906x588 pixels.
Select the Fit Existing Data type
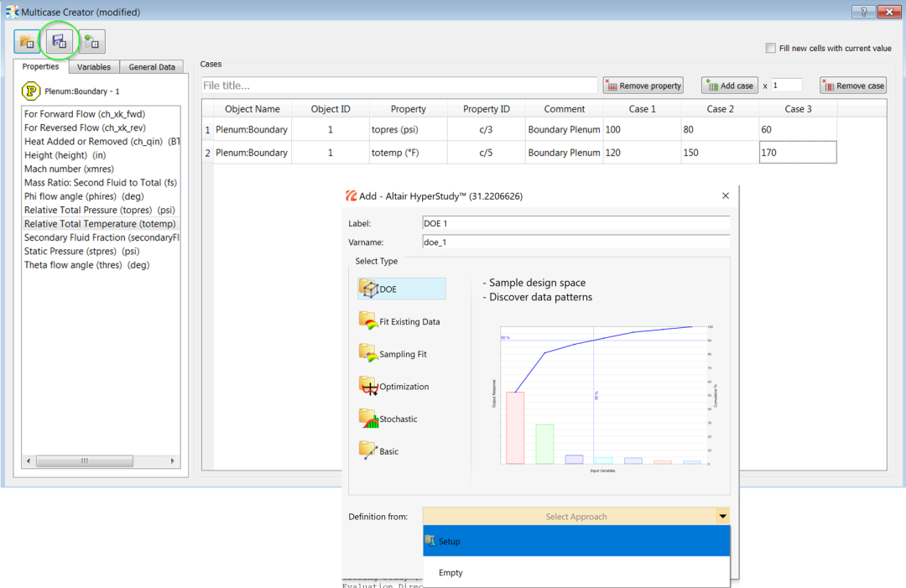[400, 321]
